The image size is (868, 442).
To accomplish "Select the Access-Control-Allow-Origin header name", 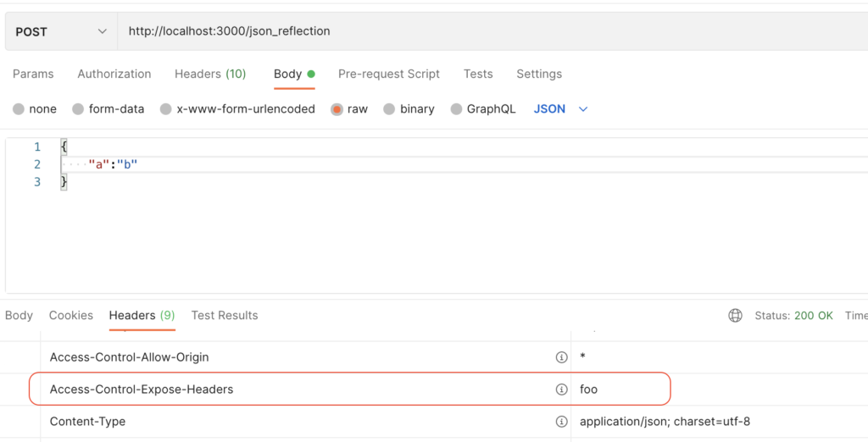I will (x=129, y=357).
